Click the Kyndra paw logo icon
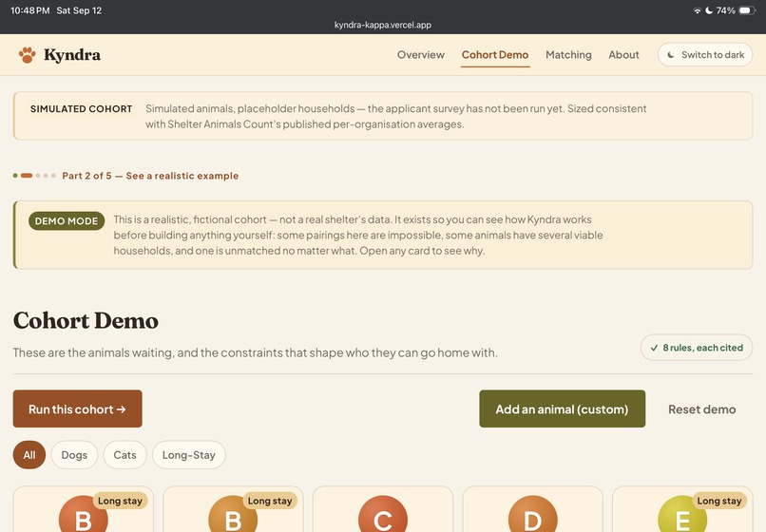The width and height of the screenshot is (766, 532). point(28,55)
